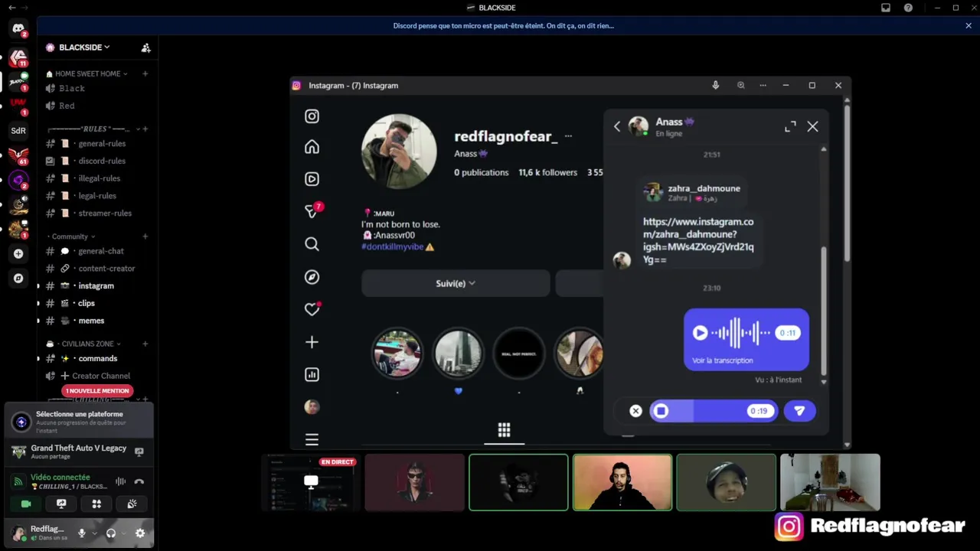Image resolution: width=980 pixels, height=551 pixels.
Task: Click the Instagram logo in sidebar
Action: coord(312,116)
